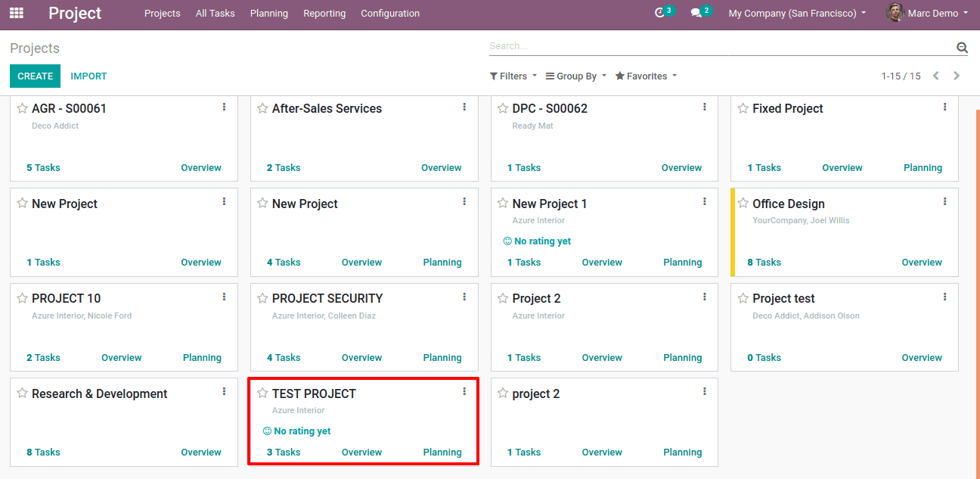This screenshot has height=479, width=980.
Task: Open kebab menu on Project 2 Azure Interior card
Action: pos(705,297)
